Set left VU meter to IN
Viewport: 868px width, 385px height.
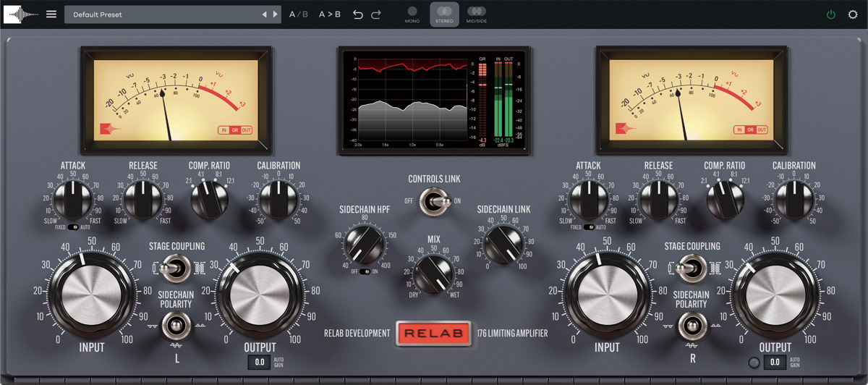point(224,130)
